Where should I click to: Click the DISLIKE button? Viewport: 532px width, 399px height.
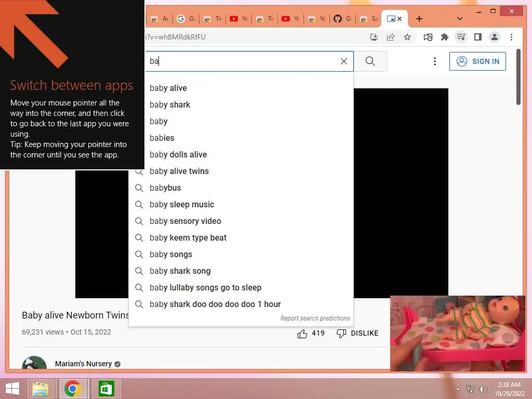click(x=357, y=333)
